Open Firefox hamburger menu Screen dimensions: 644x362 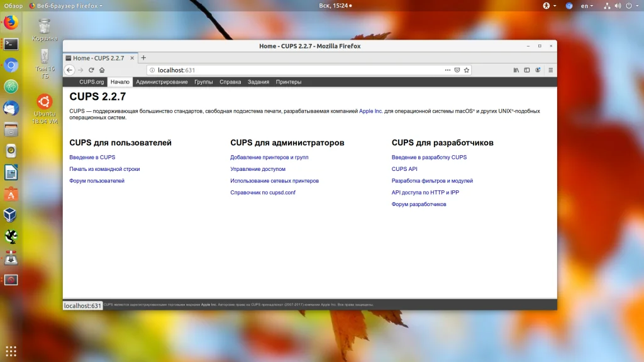tap(550, 70)
